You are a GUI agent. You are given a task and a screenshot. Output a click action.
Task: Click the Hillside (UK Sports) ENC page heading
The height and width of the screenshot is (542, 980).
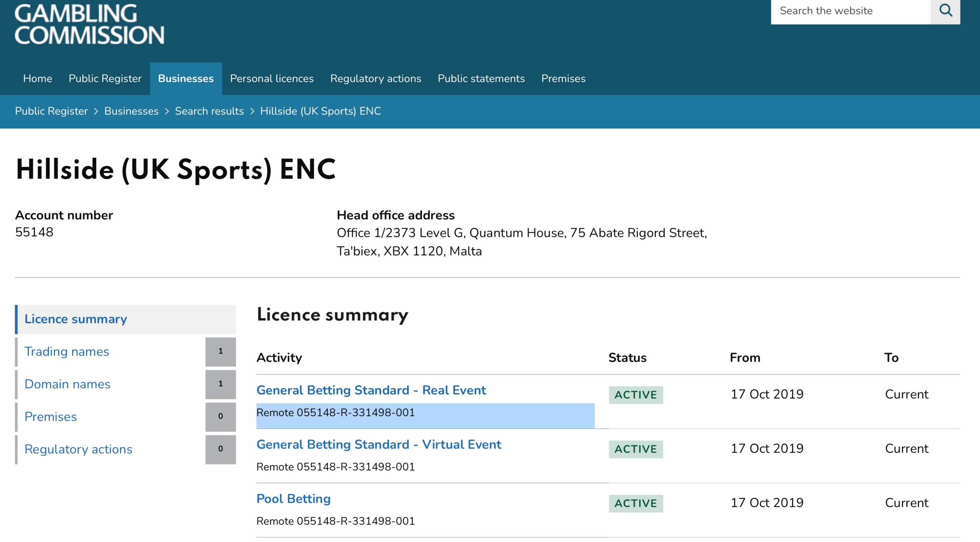(175, 170)
